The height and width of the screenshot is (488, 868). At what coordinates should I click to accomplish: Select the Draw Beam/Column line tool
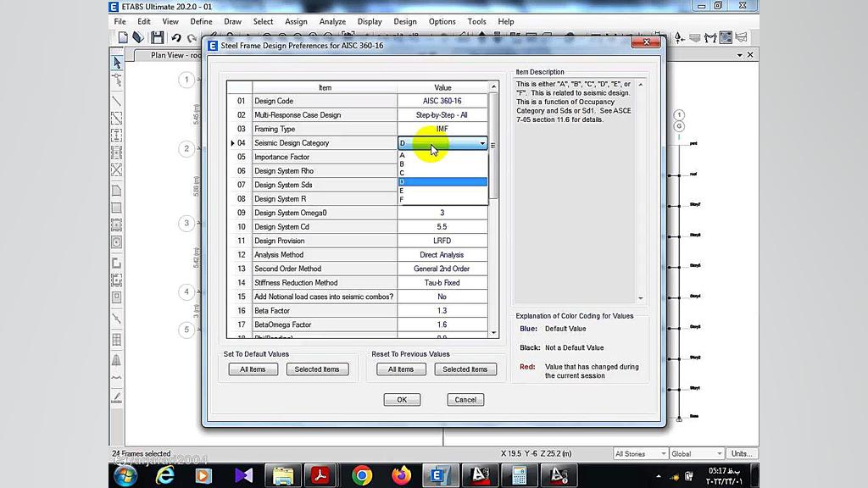(117, 101)
